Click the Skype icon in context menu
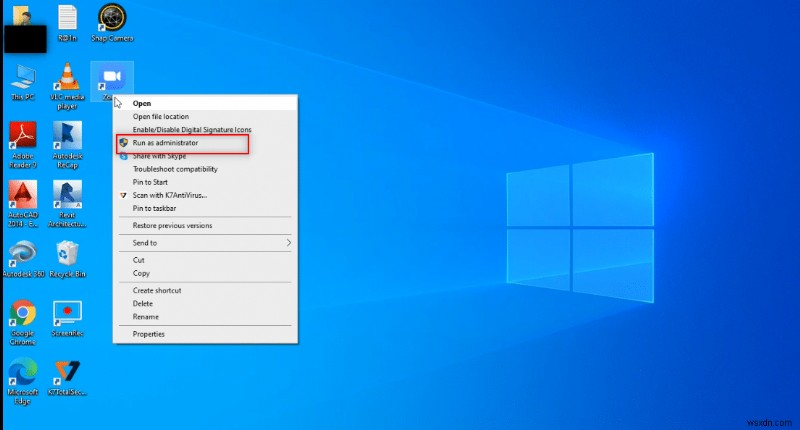800x430 pixels. (x=123, y=156)
